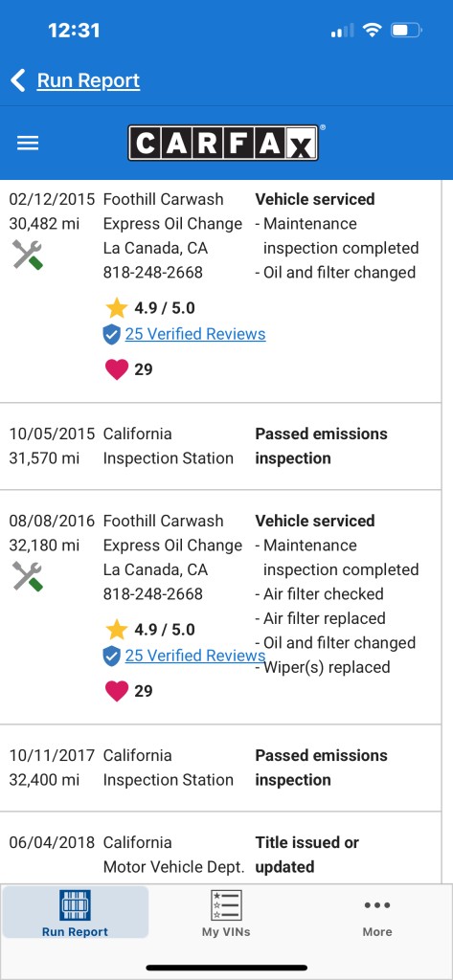
Task: Open 25 Verified Reviews link for 08/08/2016
Action: [x=195, y=656]
